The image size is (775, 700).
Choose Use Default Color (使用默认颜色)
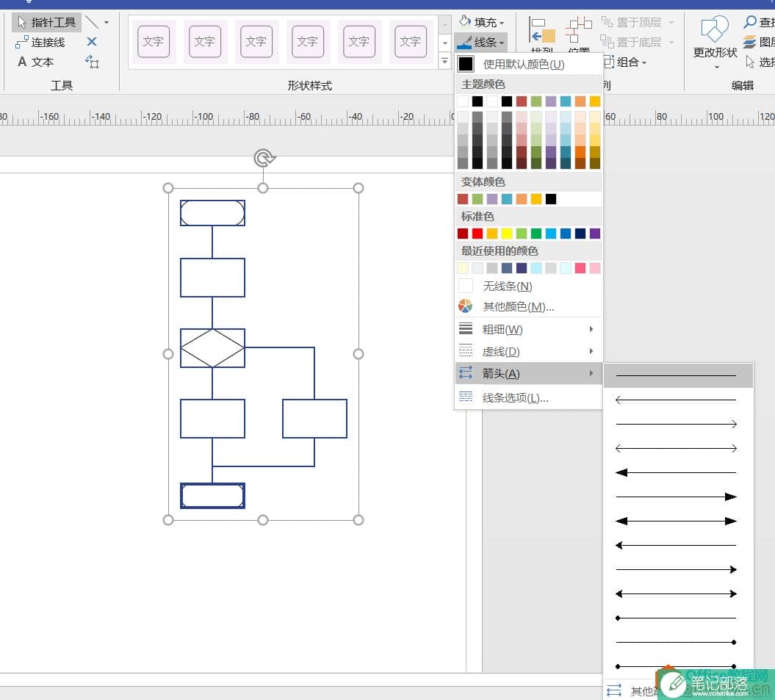tap(529, 64)
